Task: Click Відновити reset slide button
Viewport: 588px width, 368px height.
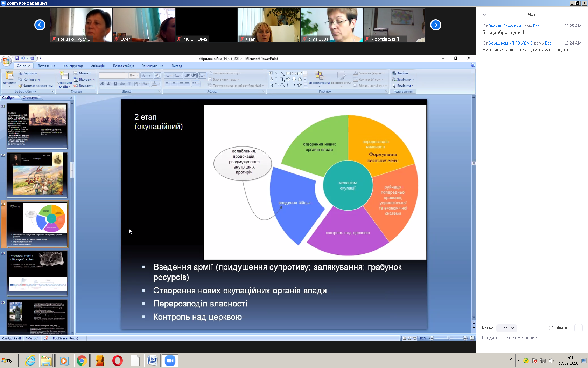Action: (84, 80)
